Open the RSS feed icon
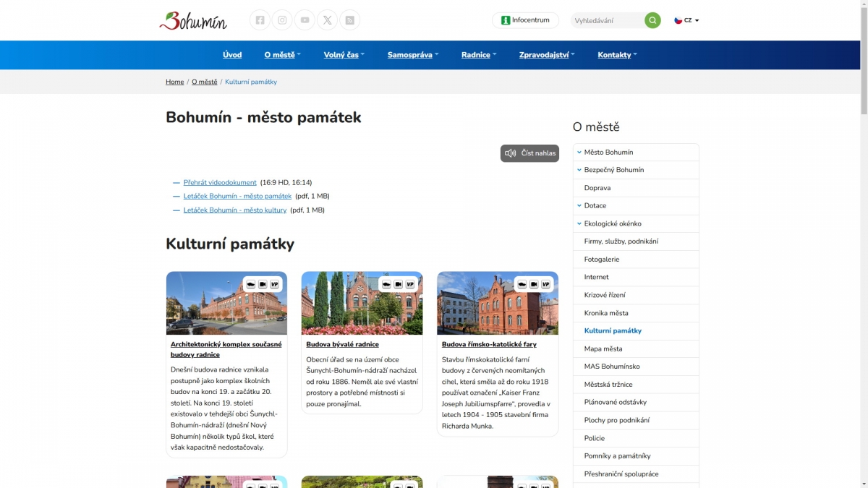Screen dimensions: 868x488 pos(349,20)
